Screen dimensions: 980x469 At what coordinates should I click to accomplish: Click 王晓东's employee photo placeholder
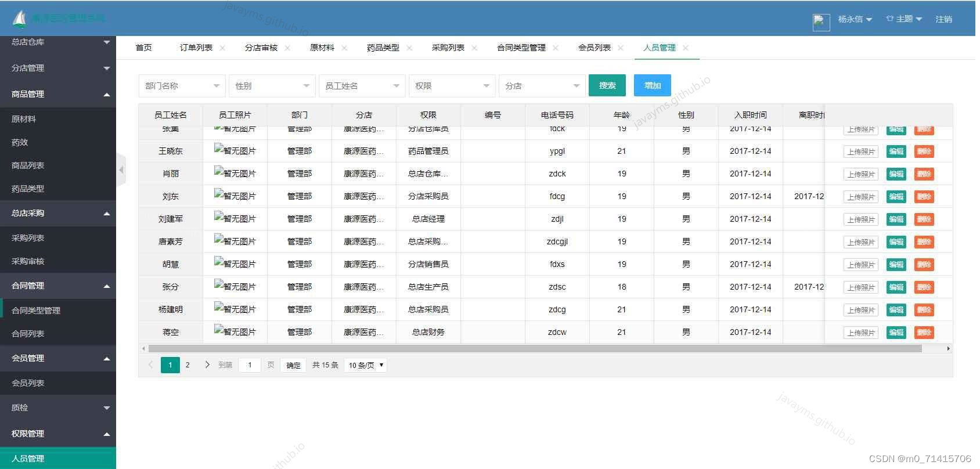pos(235,150)
